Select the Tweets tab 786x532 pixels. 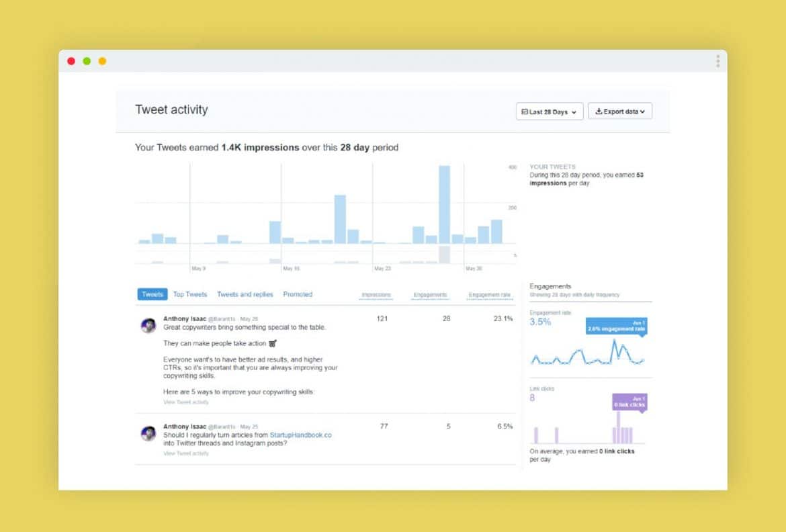click(151, 294)
